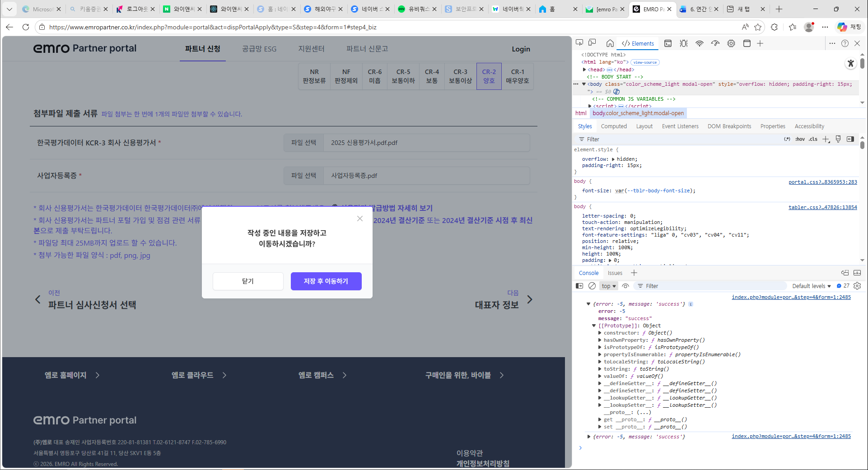Open browser tab search dropdown arrow

coord(9,9)
